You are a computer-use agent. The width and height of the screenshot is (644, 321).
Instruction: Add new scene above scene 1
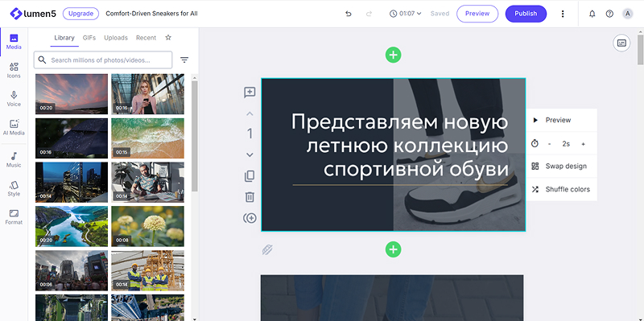(393, 55)
